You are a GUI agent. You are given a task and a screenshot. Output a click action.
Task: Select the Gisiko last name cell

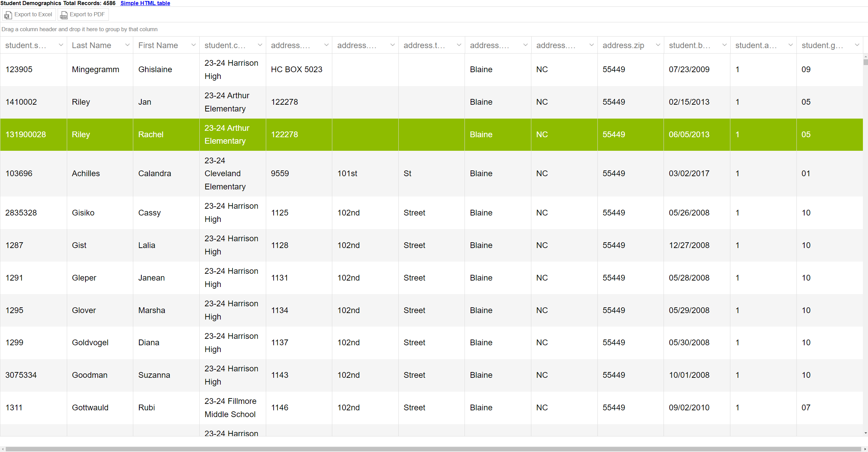[100, 213]
